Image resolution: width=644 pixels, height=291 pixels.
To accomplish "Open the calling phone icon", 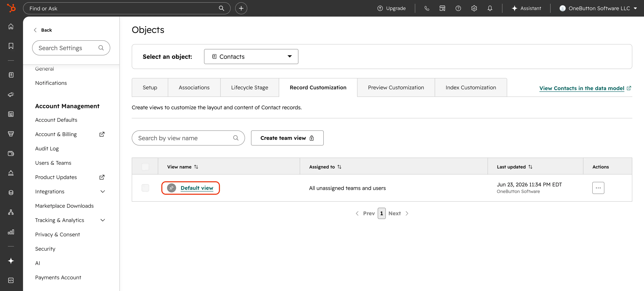I will point(427,8).
